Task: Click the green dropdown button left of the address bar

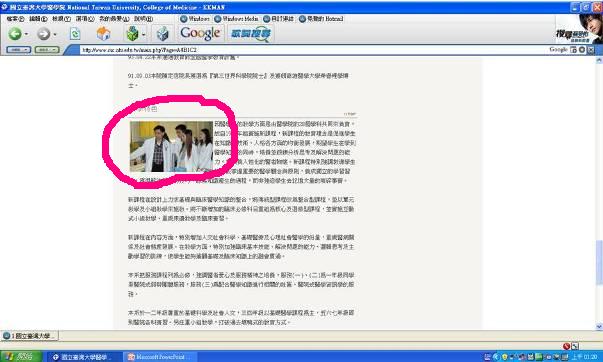Action: [47, 50]
